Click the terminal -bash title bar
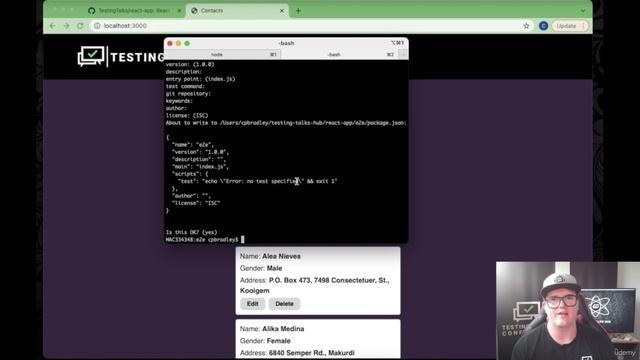The width and height of the screenshot is (640, 360). click(x=286, y=43)
